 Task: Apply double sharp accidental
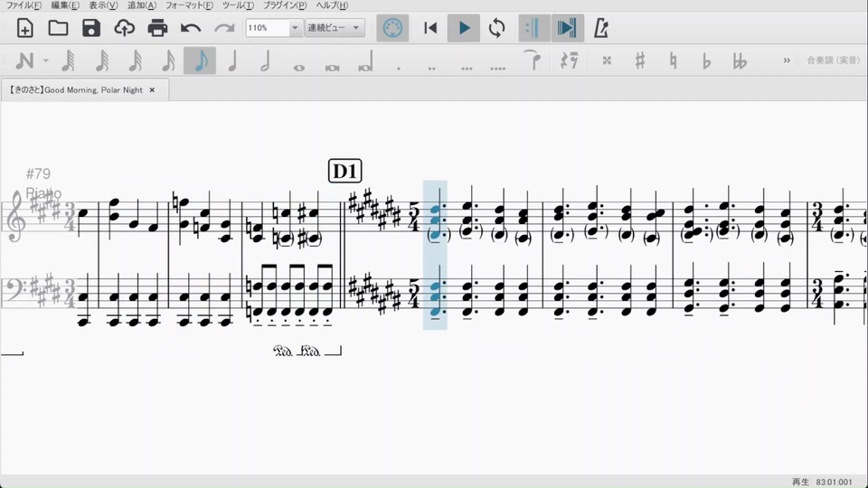coord(607,61)
